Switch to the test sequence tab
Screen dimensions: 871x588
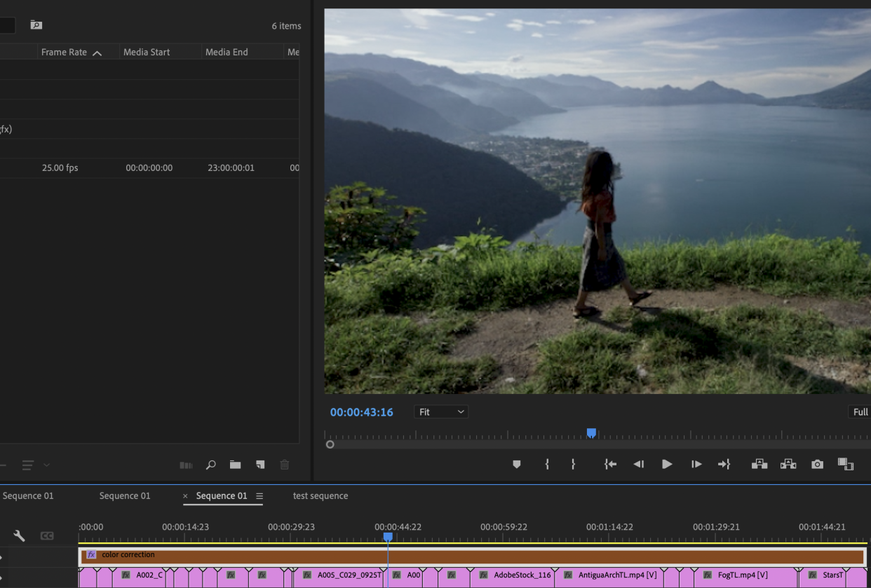tap(320, 495)
